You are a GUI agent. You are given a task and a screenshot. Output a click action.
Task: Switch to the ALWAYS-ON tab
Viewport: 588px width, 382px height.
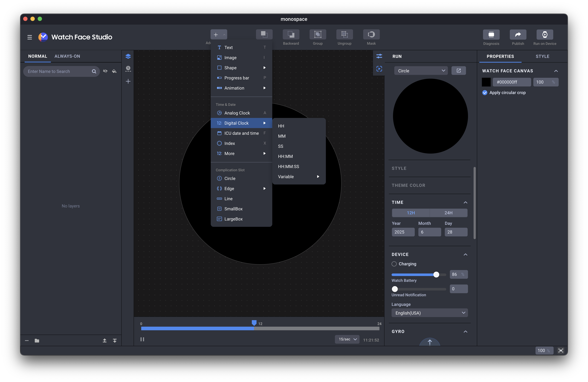pos(67,56)
